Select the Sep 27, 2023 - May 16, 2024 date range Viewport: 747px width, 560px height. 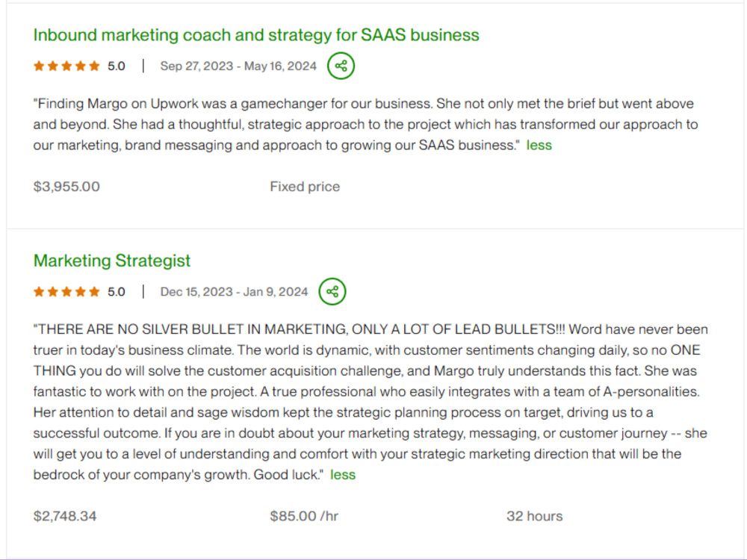click(238, 66)
